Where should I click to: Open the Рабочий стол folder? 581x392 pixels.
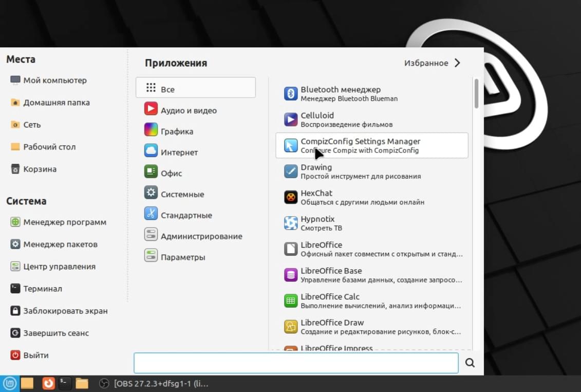(43, 147)
